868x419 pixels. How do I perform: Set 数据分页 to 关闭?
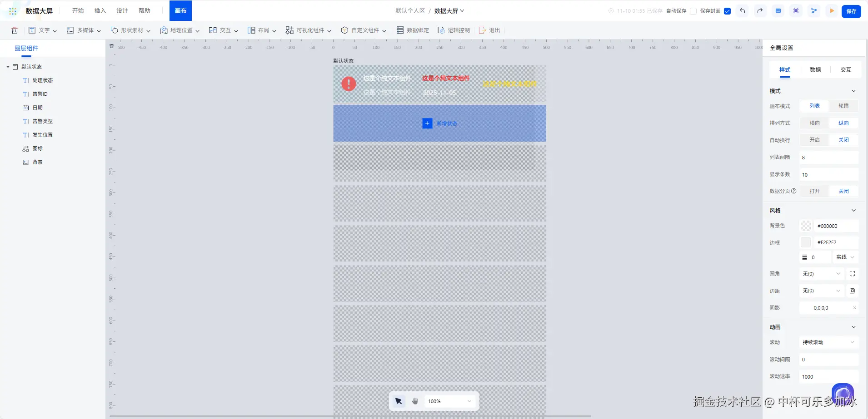click(843, 191)
